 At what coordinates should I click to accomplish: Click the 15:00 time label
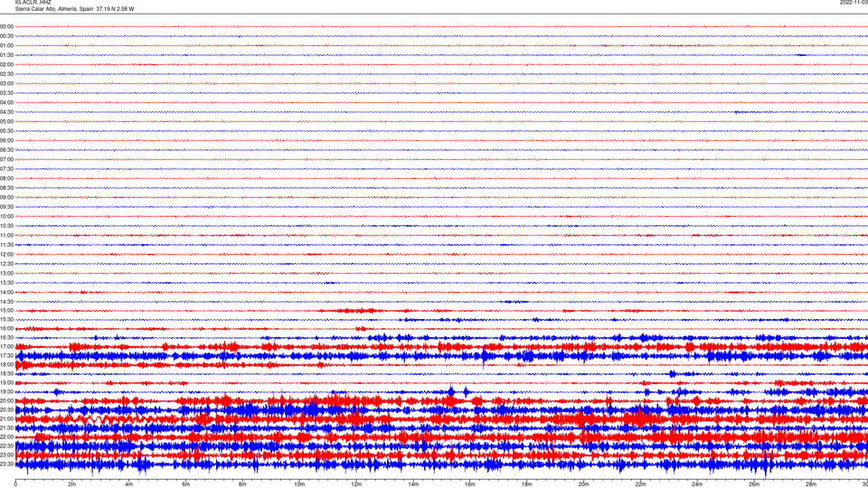[6, 310]
